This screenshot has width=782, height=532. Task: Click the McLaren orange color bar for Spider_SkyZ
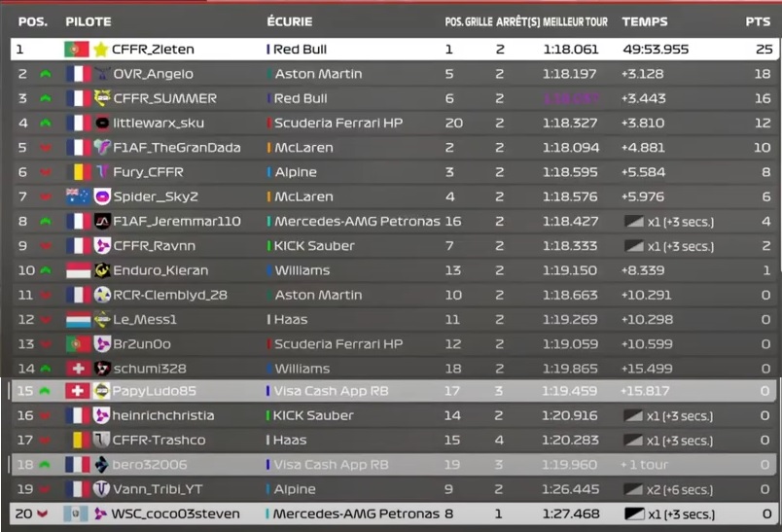268,196
